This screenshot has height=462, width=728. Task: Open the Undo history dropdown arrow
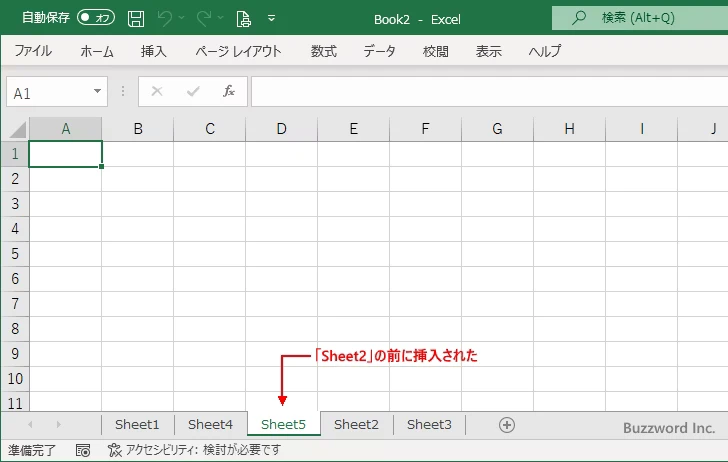click(x=182, y=18)
